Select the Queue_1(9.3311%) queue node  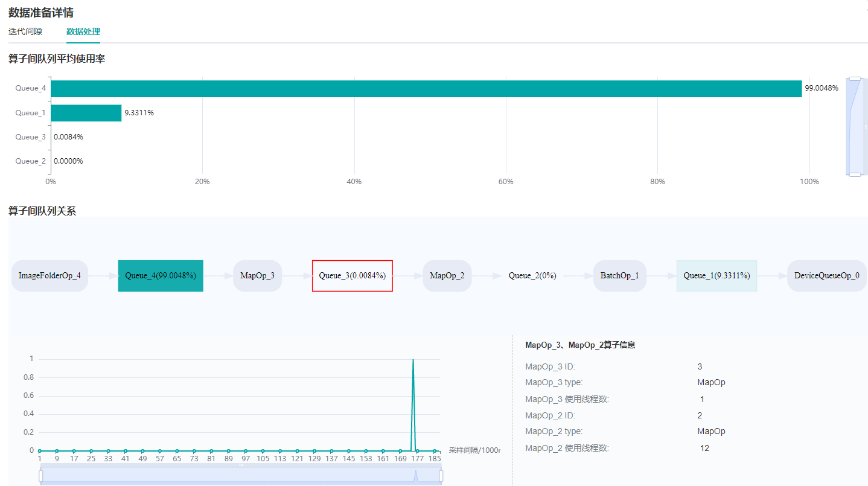coord(716,276)
